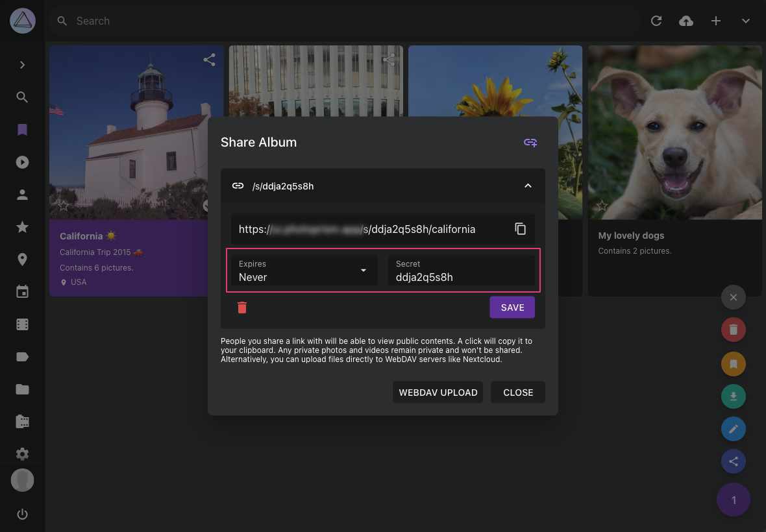Click the selection counter showing 1
The image size is (766, 532).
click(x=734, y=500)
